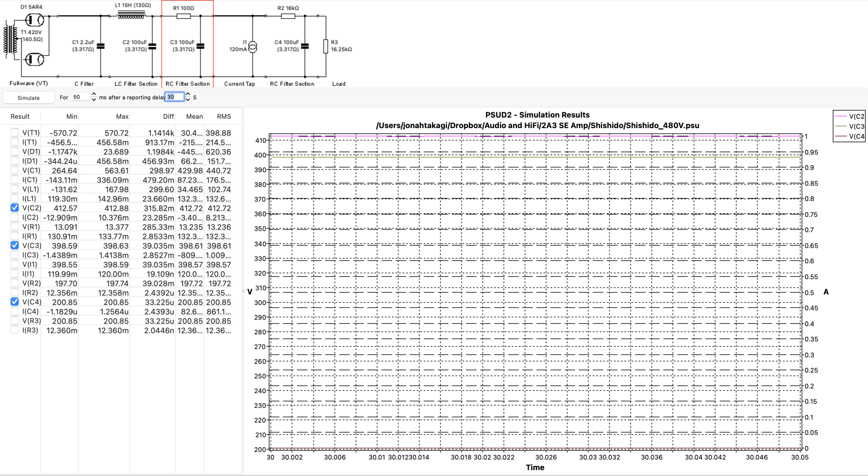868x476 pixels.
Task: Enable the V(R3) trace checkbox
Action: click(x=15, y=320)
